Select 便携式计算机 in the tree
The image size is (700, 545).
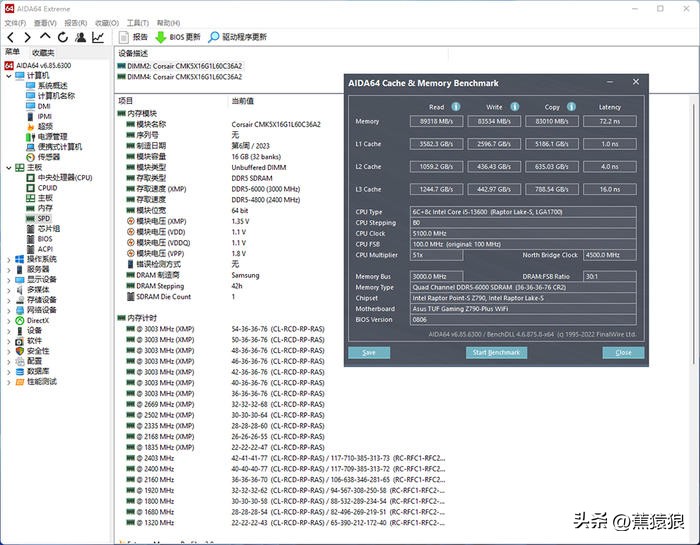point(54,147)
